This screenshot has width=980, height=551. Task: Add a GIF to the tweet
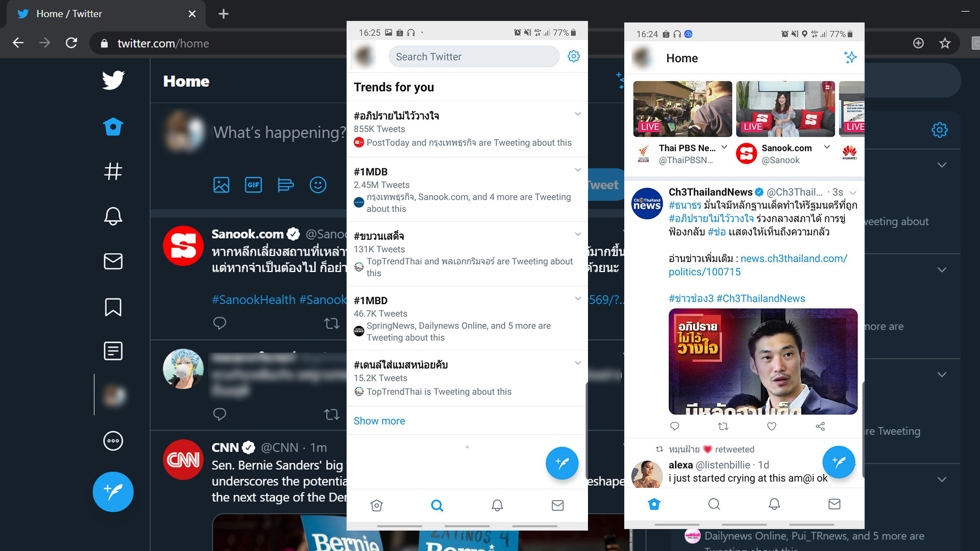253,185
